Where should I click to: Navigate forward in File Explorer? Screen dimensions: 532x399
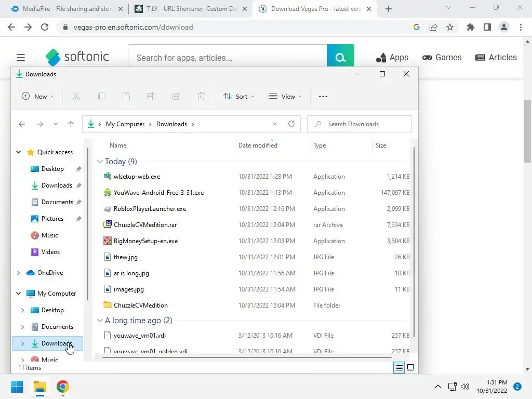[40, 124]
